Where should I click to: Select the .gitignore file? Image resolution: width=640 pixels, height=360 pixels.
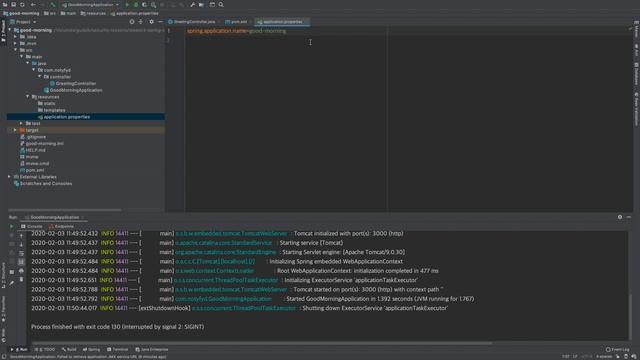coord(33,137)
